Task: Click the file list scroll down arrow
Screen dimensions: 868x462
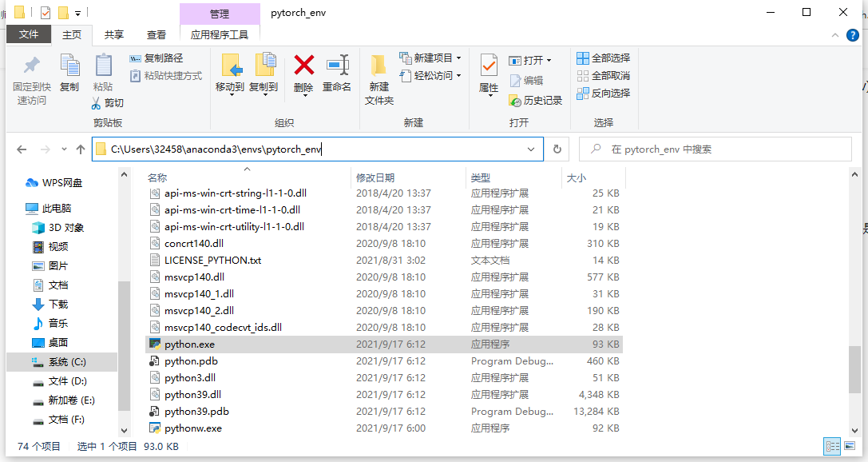Action: (x=854, y=430)
